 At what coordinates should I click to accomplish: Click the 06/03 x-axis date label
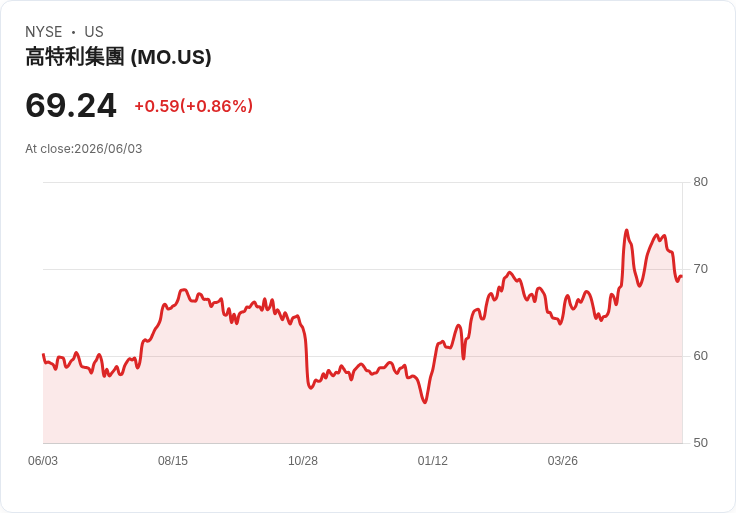click(43, 460)
